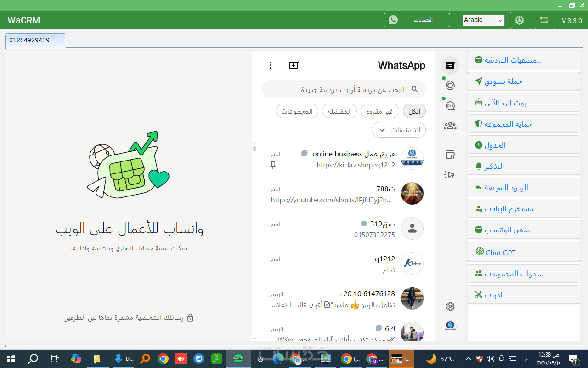The width and height of the screenshot is (588, 368).
Task: Select the المفضلة favorites filter
Action: pos(339,111)
